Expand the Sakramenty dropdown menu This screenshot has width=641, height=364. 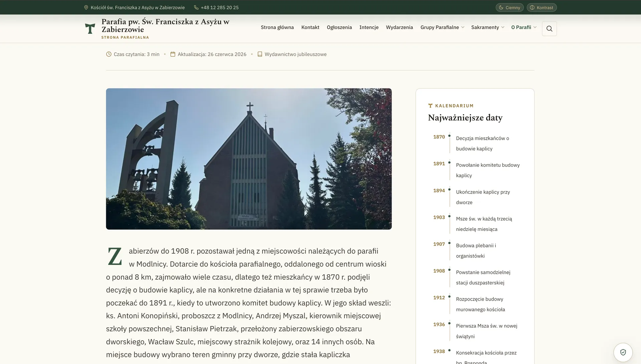click(487, 27)
